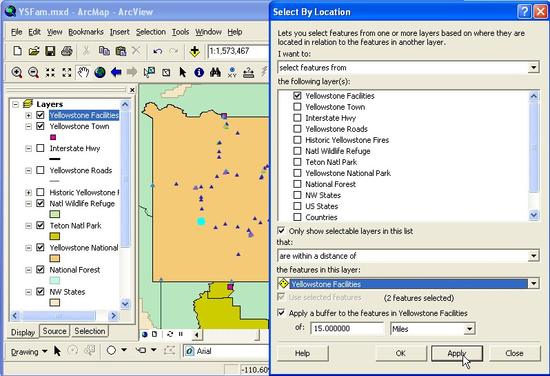The width and height of the screenshot is (550, 376).
Task: Click the map scale input box
Action: [x=239, y=51]
